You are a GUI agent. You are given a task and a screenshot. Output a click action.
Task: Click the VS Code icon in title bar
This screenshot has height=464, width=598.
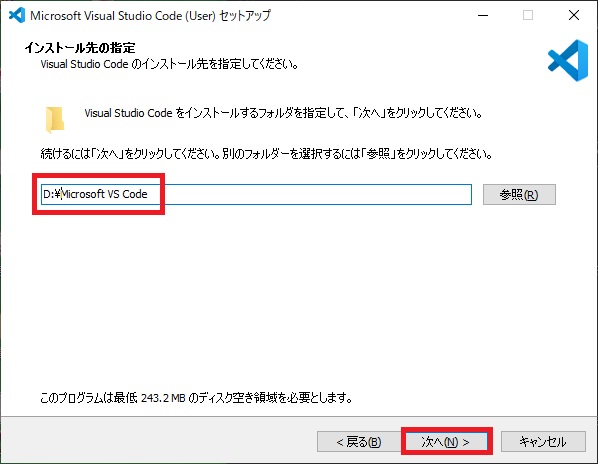17,15
